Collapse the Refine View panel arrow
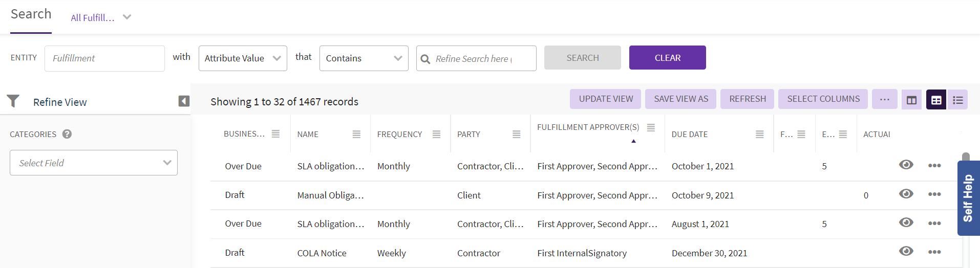This screenshot has height=268, width=980. (184, 101)
